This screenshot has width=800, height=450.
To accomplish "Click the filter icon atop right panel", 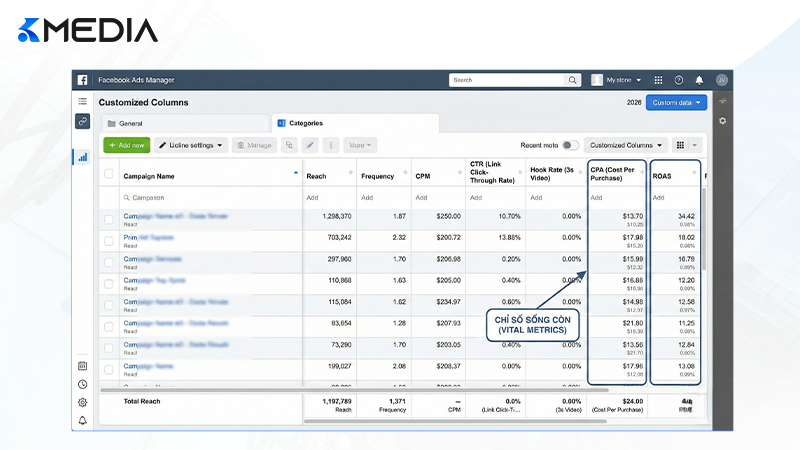I will tap(722, 101).
